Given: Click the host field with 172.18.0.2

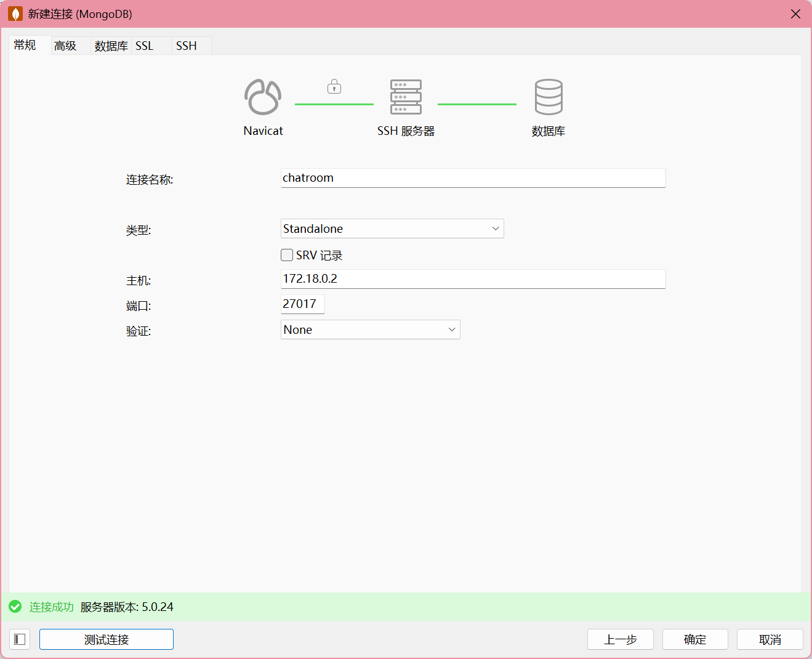Looking at the screenshot, I should [473, 279].
